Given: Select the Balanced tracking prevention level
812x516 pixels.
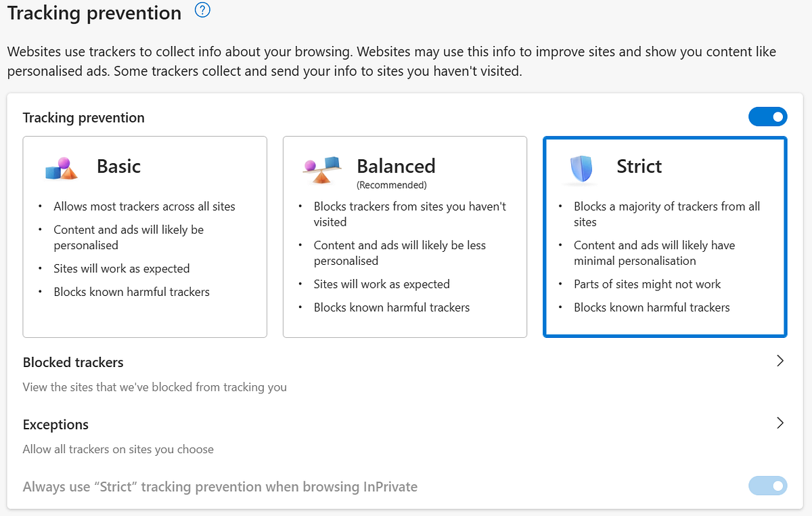Looking at the screenshot, I should 405,237.
